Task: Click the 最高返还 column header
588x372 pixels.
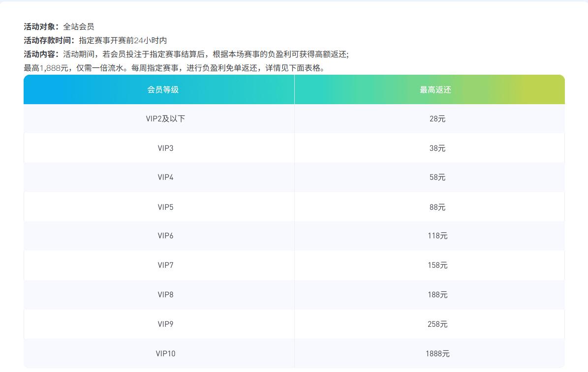Action: (x=435, y=90)
